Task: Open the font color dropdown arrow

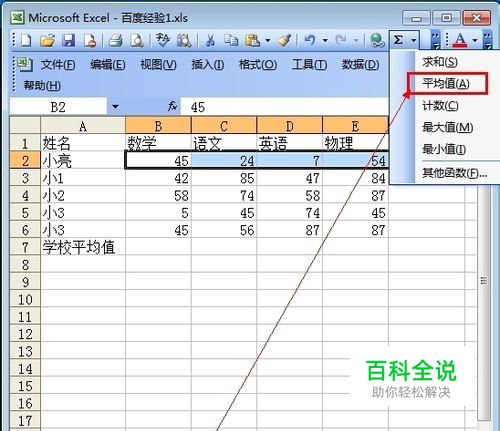Action: click(x=475, y=41)
